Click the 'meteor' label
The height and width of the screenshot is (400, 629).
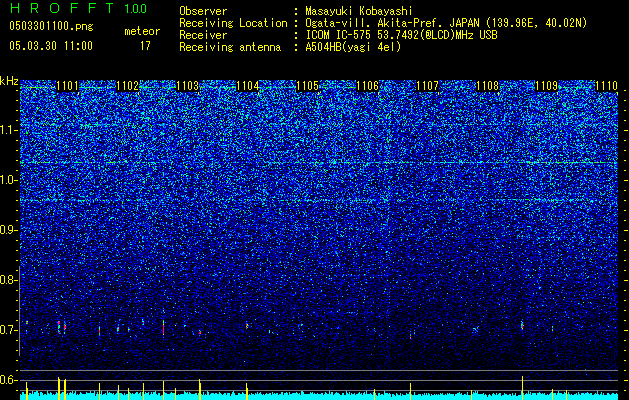click(x=142, y=31)
